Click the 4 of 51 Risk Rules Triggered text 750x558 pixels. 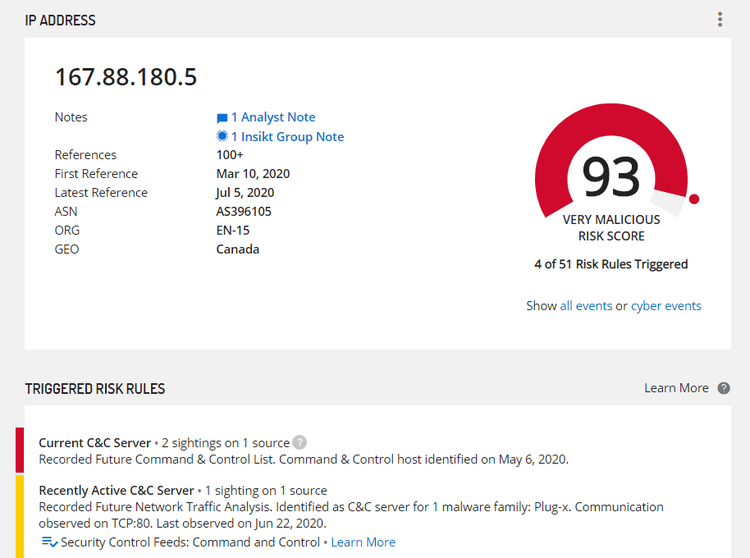tap(611, 264)
